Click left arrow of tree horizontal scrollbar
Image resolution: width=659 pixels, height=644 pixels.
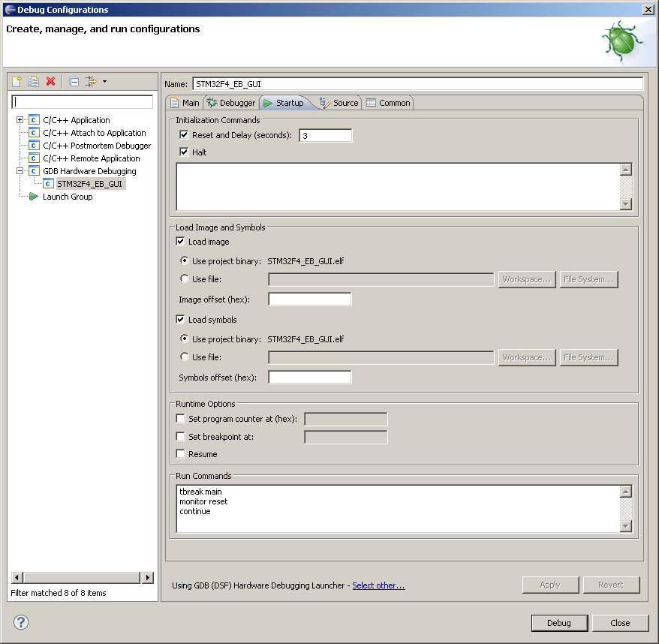click(x=17, y=578)
